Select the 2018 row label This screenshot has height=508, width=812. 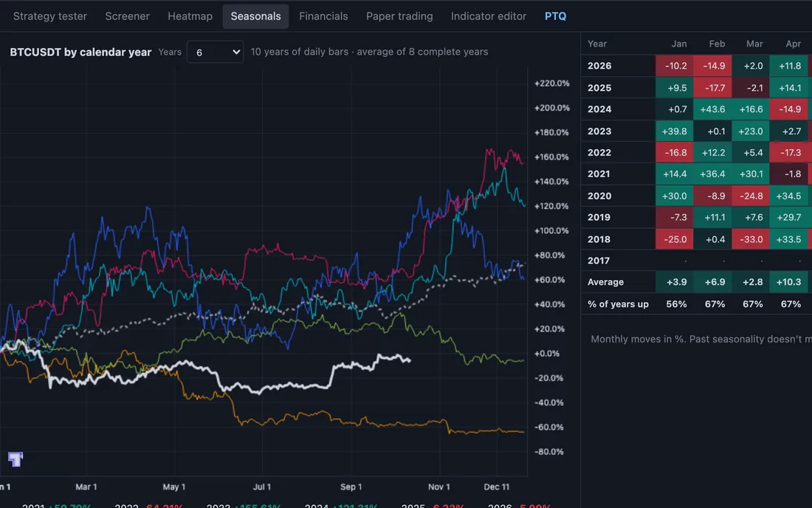(x=599, y=239)
